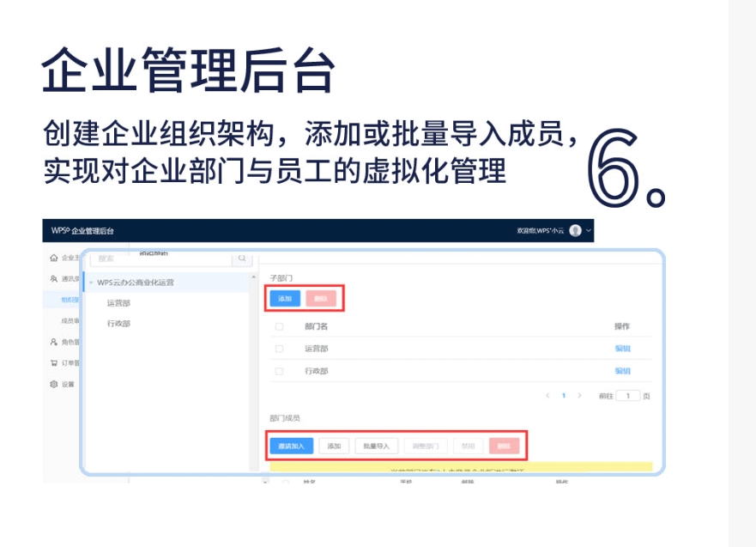Tick the checkbox for the 行政部 row
756x547 pixels.
pos(279,371)
